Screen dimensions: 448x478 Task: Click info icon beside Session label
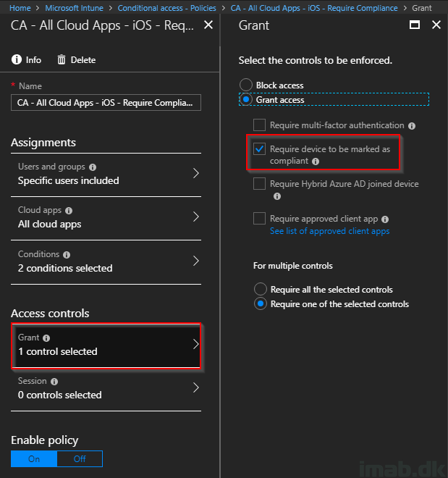tap(54, 382)
